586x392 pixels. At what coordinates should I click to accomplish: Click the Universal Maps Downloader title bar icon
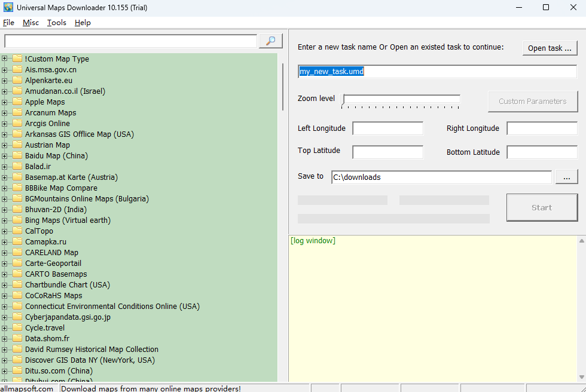7,7
